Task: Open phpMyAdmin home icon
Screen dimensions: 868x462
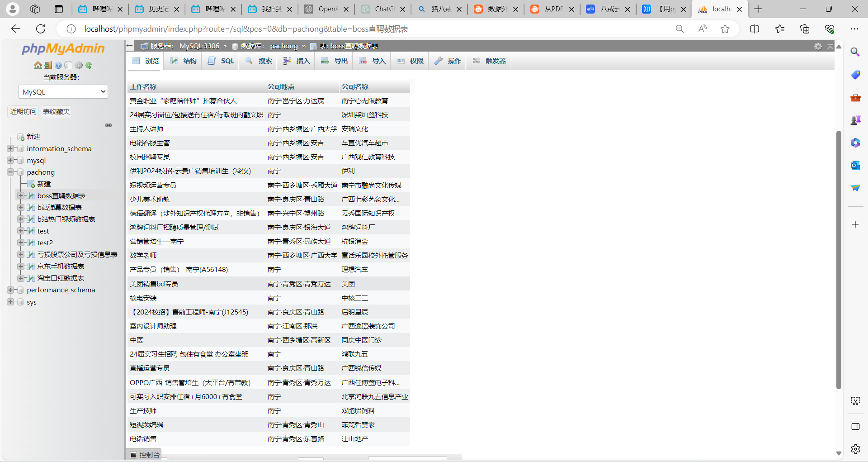Action: pos(38,66)
